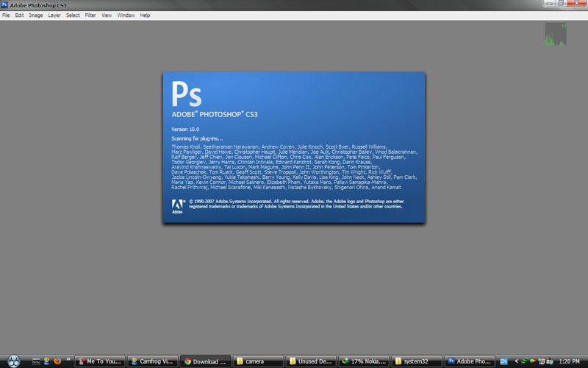Switch to 17% Nokia download window
This screenshot has height=368, width=588.
click(364, 361)
